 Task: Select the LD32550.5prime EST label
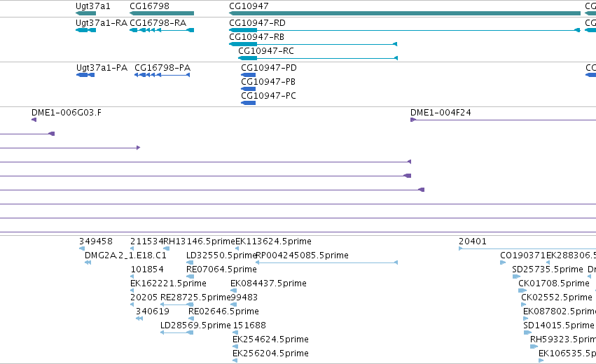[x=221, y=255]
